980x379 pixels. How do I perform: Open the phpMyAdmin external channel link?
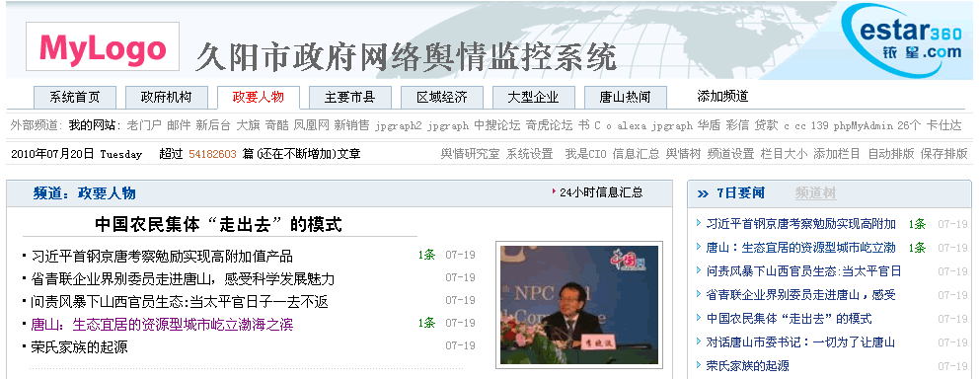pyautogui.click(x=864, y=125)
